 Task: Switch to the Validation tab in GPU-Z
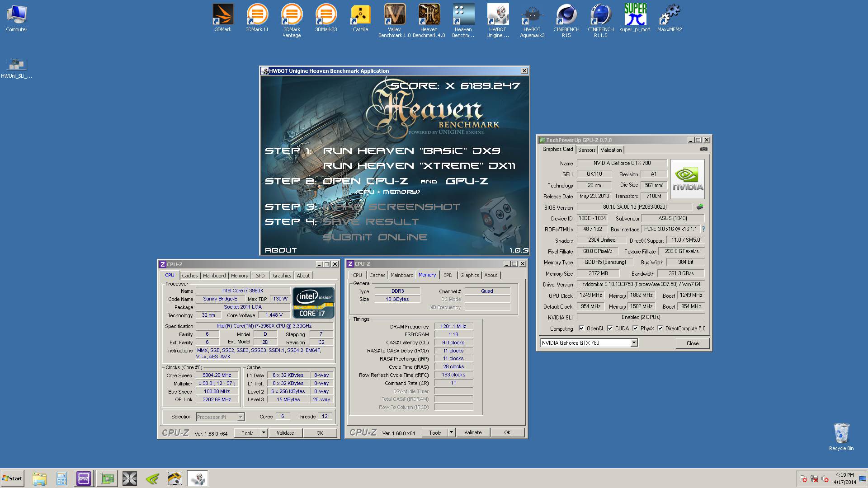[x=611, y=150]
